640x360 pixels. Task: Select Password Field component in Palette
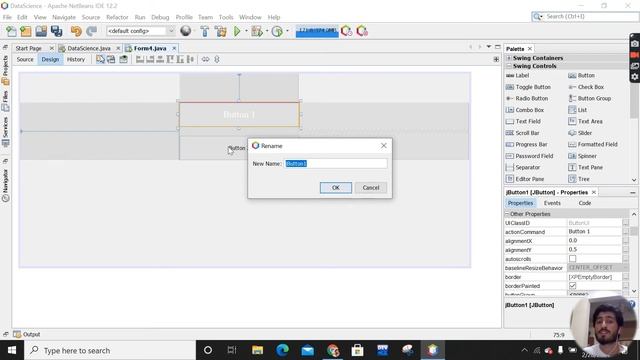point(529,156)
